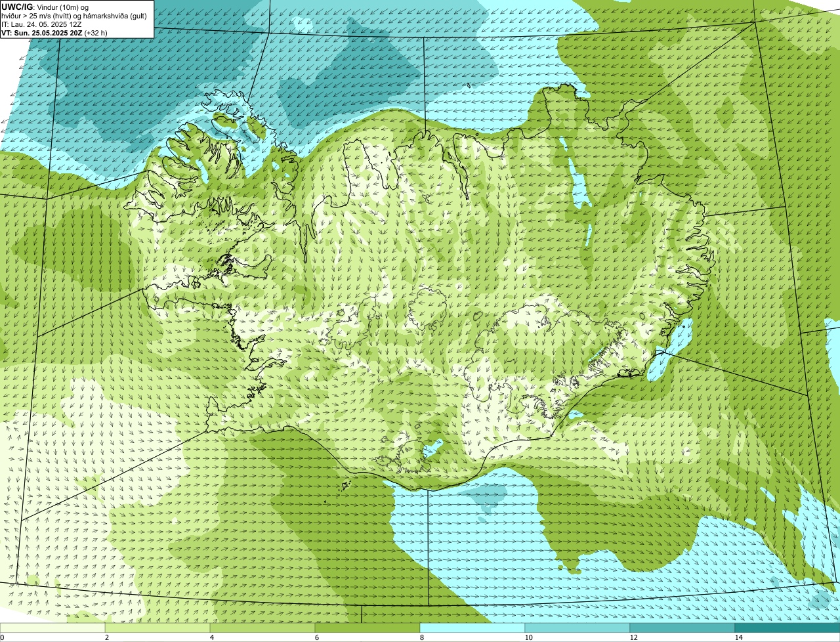Click the legend scale label '14'
Viewport: 840px width, 642px height.
click(738, 637)
